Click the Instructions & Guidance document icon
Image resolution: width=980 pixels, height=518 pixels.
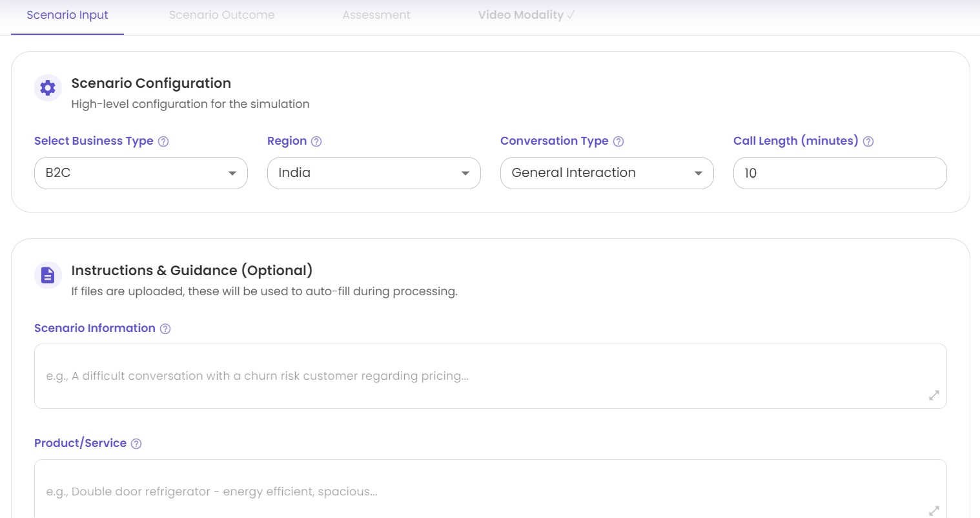tap(48, 275)
